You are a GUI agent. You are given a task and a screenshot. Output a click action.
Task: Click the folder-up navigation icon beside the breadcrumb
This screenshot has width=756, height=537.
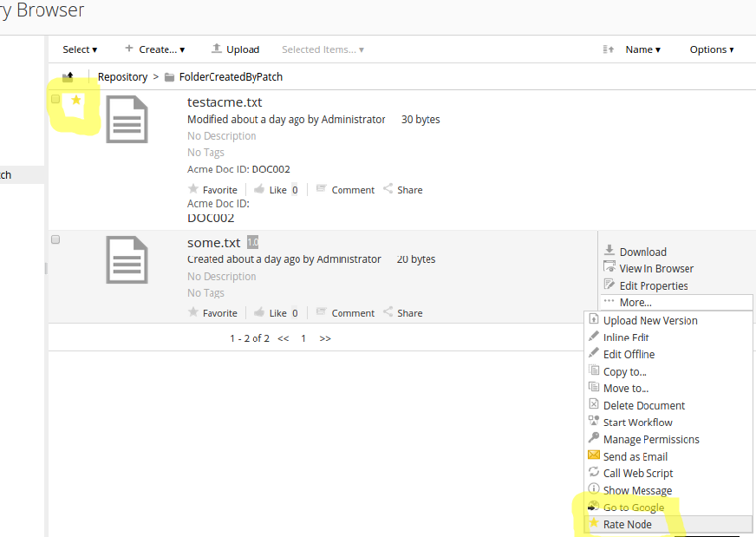68,76
